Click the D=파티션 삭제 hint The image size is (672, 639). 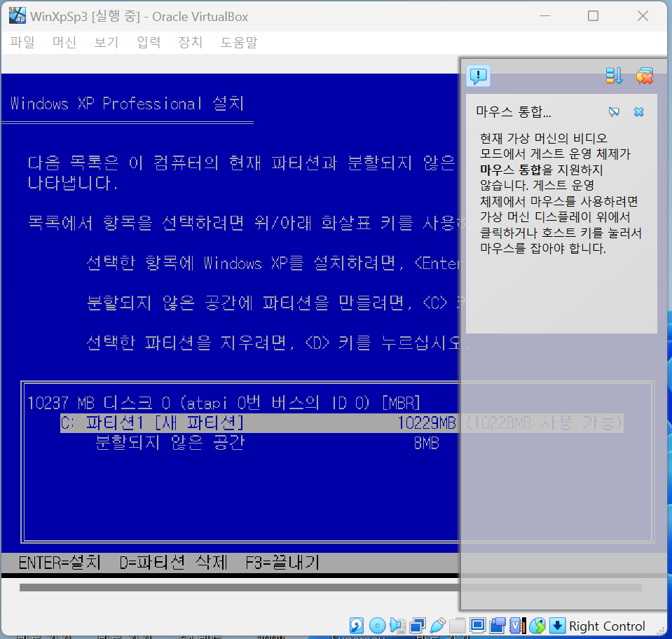[173, 563]
